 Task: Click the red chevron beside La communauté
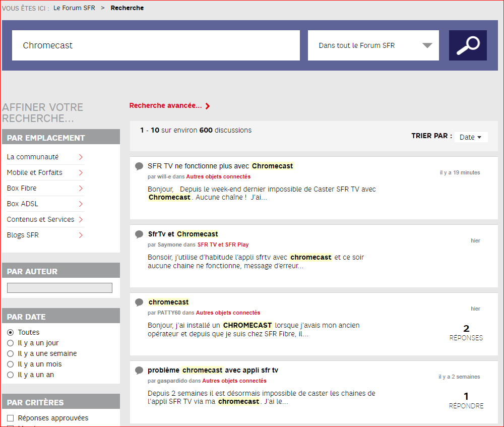point(81,157)
